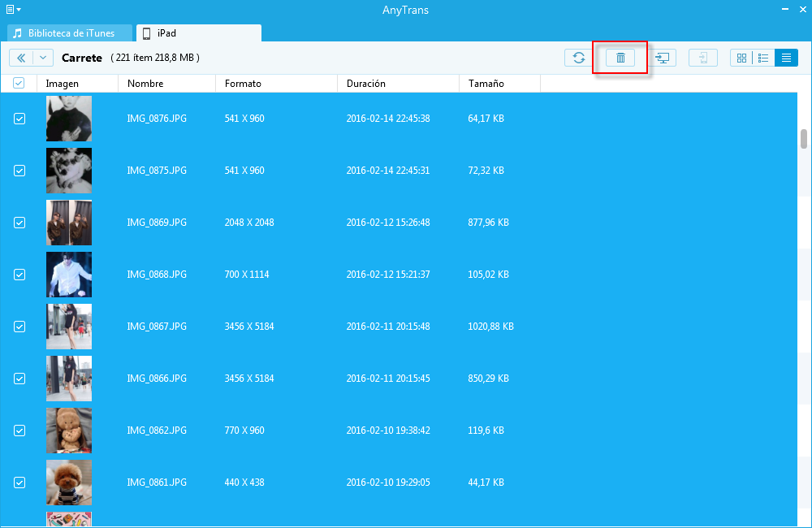Screen dimensions: 812x528
Task: Switch to plain list view icon
Action: (x=786, y=58)
